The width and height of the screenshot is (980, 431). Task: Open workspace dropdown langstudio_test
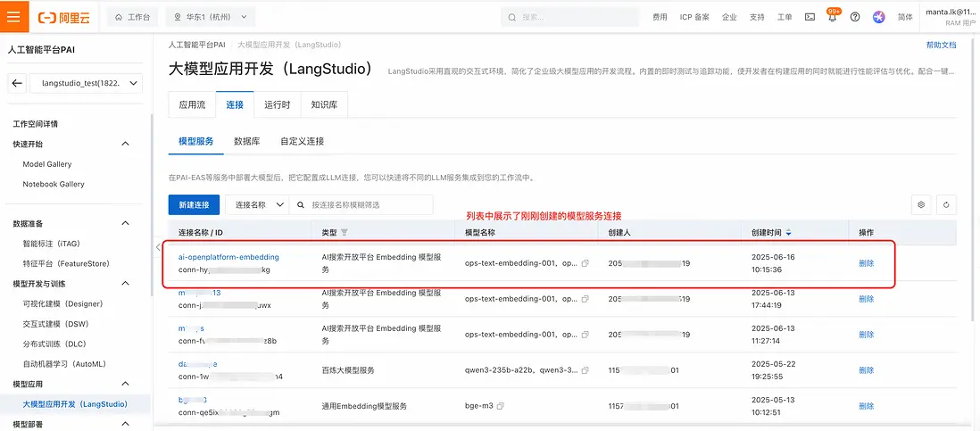click(86, 83)
